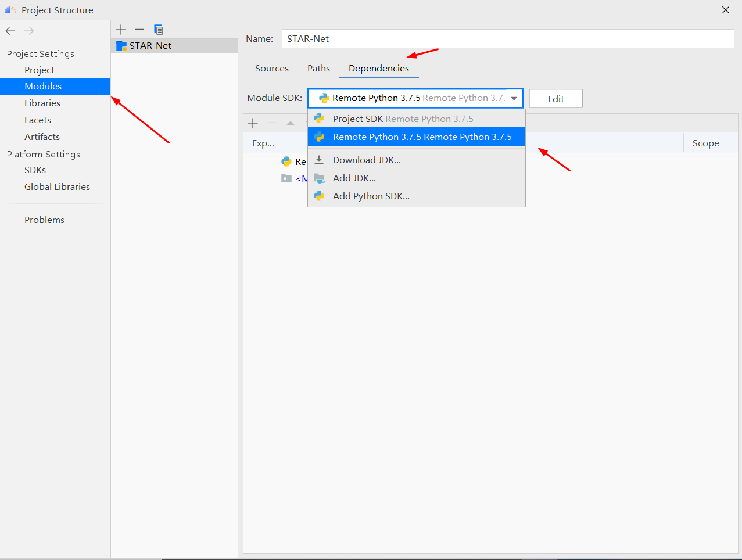This screenshot has height=560, width=742.
Task: Remove dependency with the minus icon
Action: (272, 123)
